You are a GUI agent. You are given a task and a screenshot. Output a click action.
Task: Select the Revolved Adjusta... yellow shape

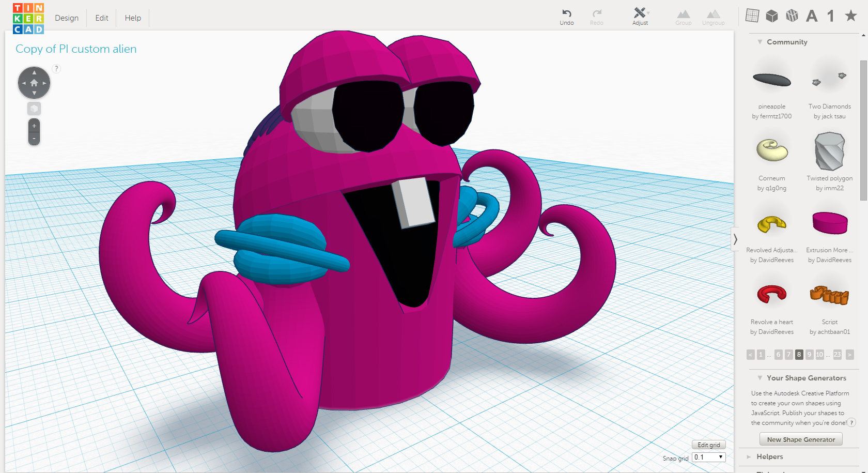click(772, 223)
